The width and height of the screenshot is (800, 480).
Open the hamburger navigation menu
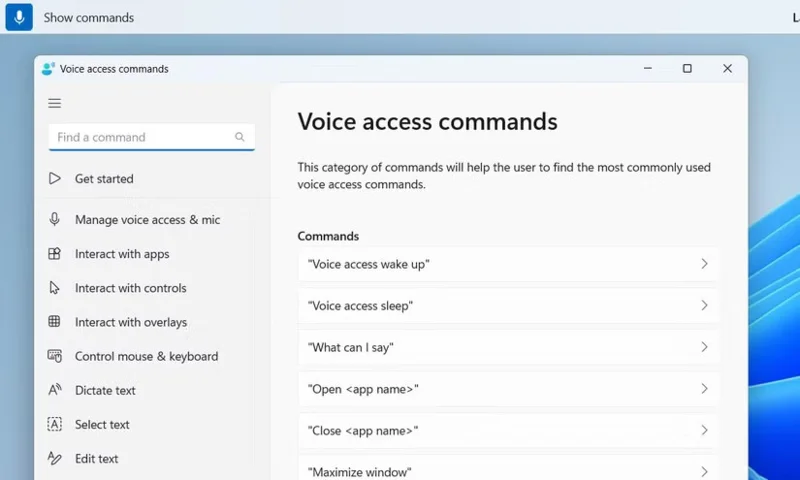pos(55,103)
